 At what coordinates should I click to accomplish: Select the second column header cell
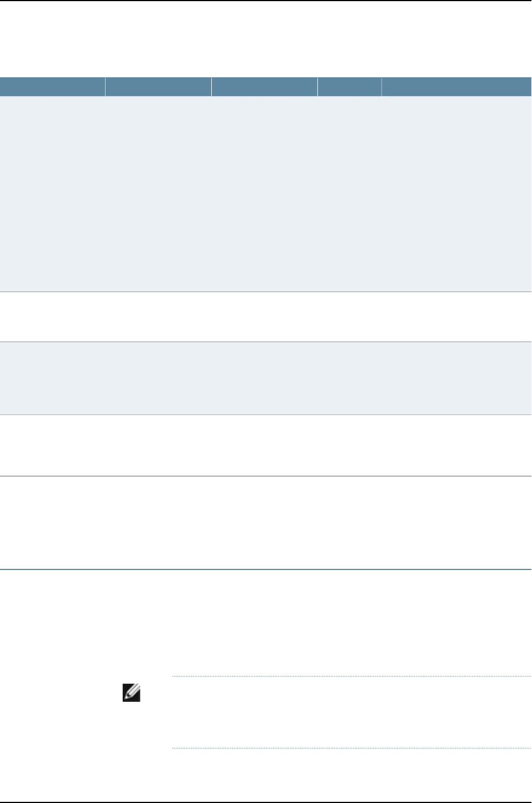pos(158,87)
